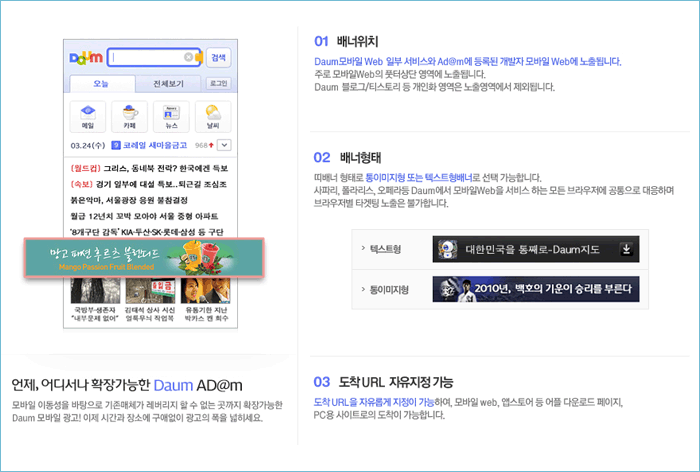
Task: Switch to the 전체보기 tab
Action: point(168,84)
